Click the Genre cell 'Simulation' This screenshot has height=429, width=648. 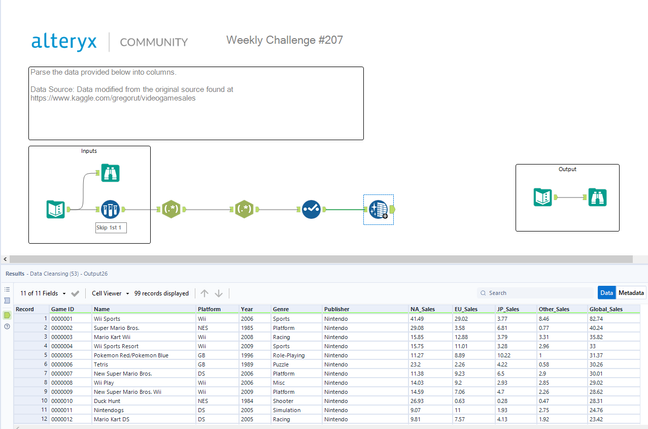point(297,410)
